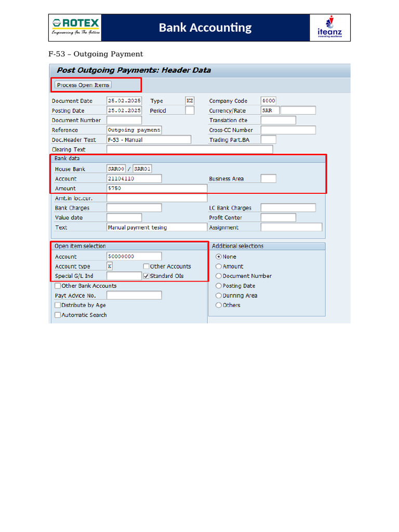Select the Document Number radio button
Viewport: 399px width, 532px height.
tap(219, 276)
